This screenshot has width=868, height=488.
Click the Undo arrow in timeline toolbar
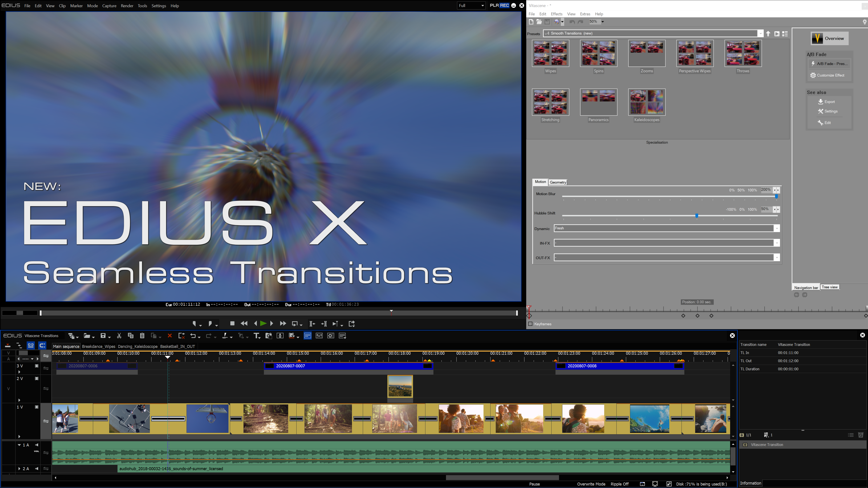pyautogui.click(x=193, y=336)
